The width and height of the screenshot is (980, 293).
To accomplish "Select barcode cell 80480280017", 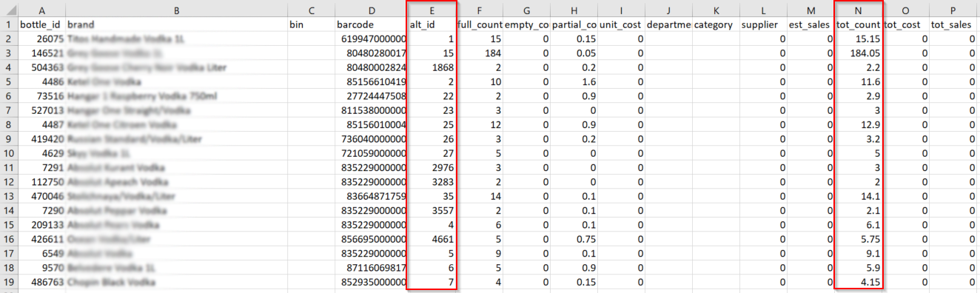I will (x=371, y=53).
